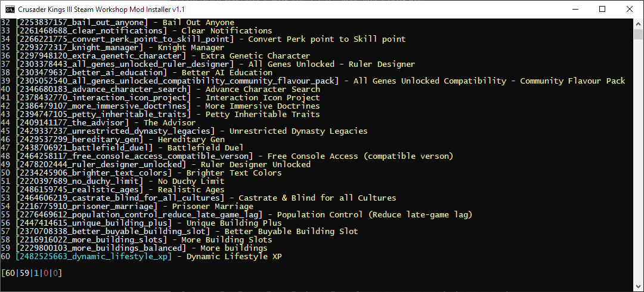
Task: Click the scrollbar up arrow
Action: pos(638,23)
